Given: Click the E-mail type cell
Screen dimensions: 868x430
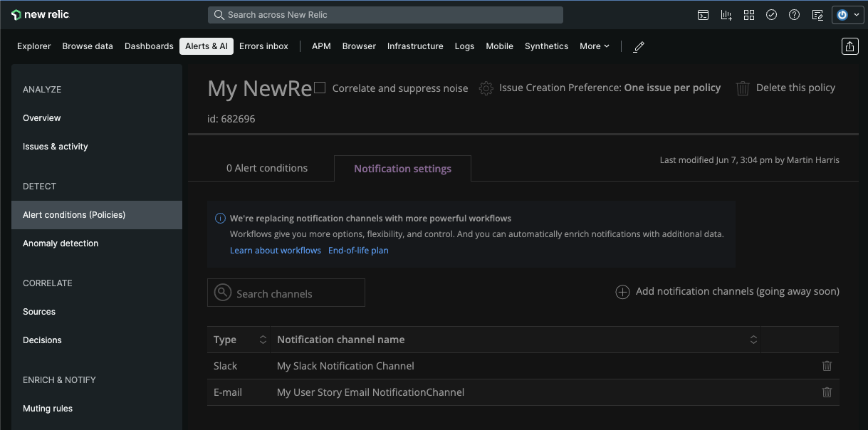Looking at the screenshot, I should coord(228,392).
